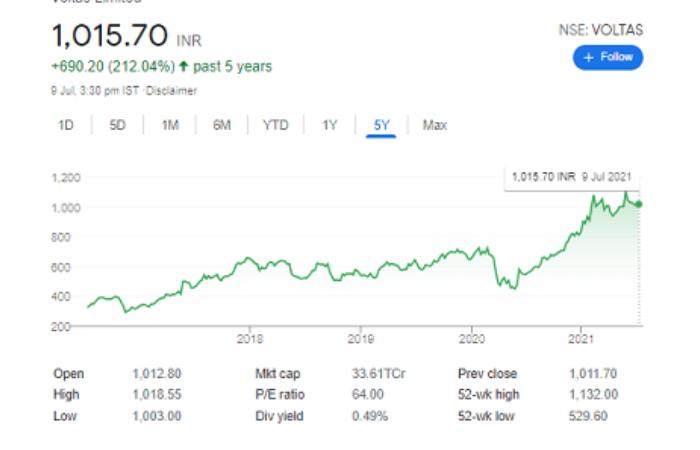Click the 52-wk high label
700x450 pixels.
coord(488,395)
